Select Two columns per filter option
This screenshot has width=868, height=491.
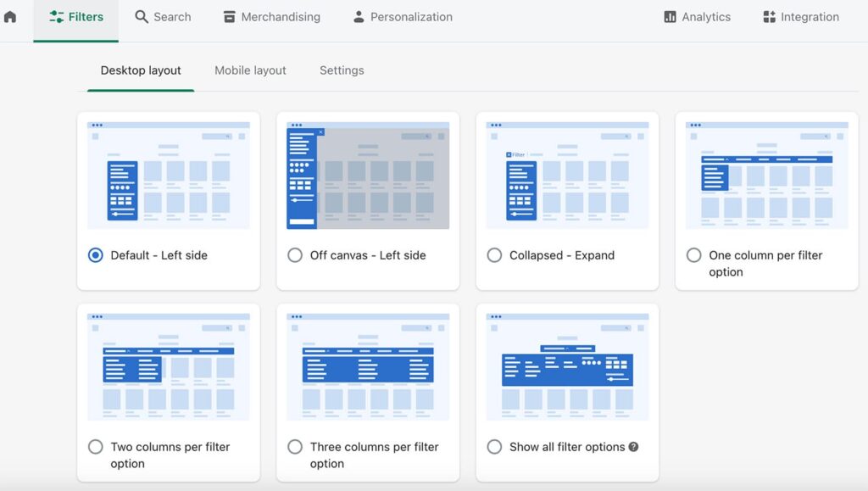click(96, 447)
